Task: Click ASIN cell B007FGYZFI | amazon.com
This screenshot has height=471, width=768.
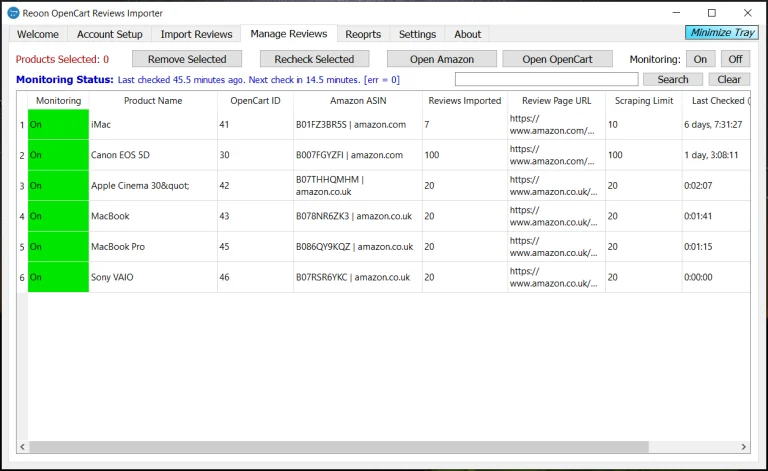Action: (358, 155)
